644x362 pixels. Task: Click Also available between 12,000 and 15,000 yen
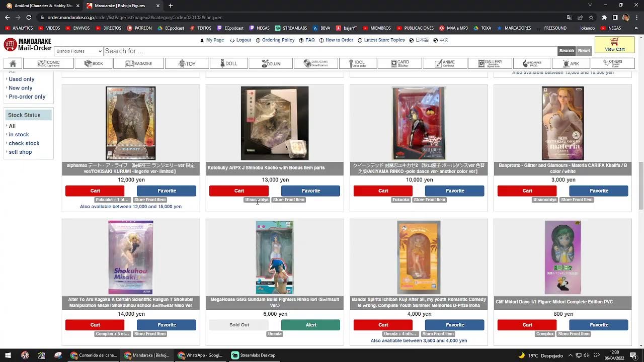point(131,207)
